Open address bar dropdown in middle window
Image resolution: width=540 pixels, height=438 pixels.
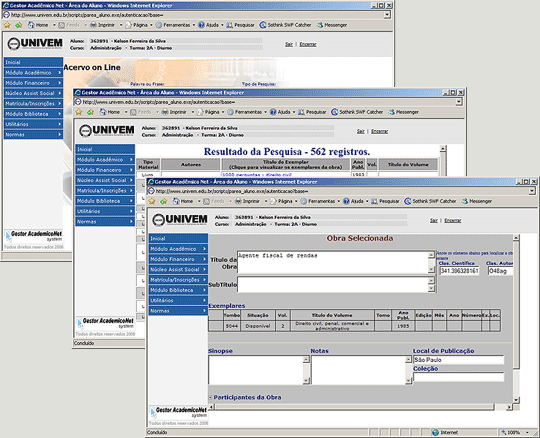(459, 102)
